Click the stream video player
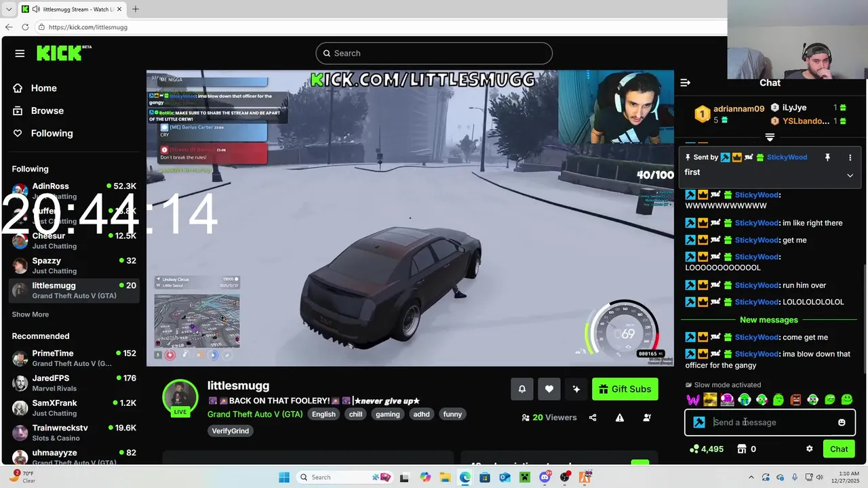The width and height of the screenshot is (868, 488). tap(410, 218)
